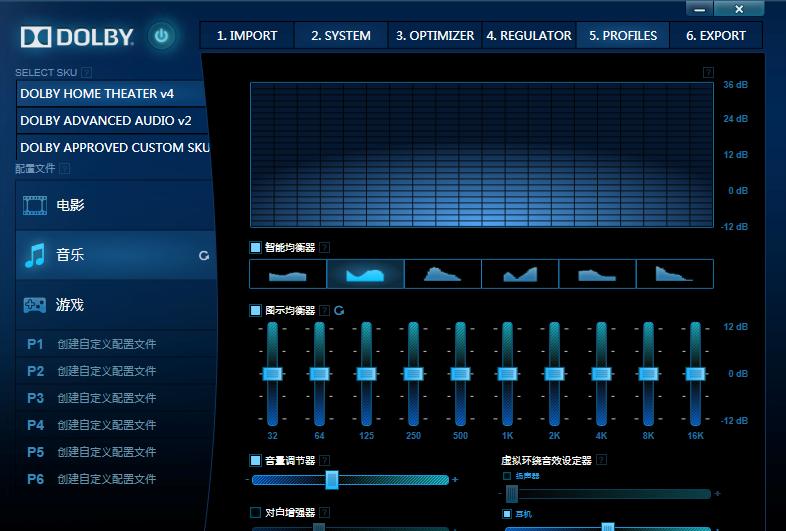
Task: Open help icon next to 音量调节器
Action: pos(325,460)
